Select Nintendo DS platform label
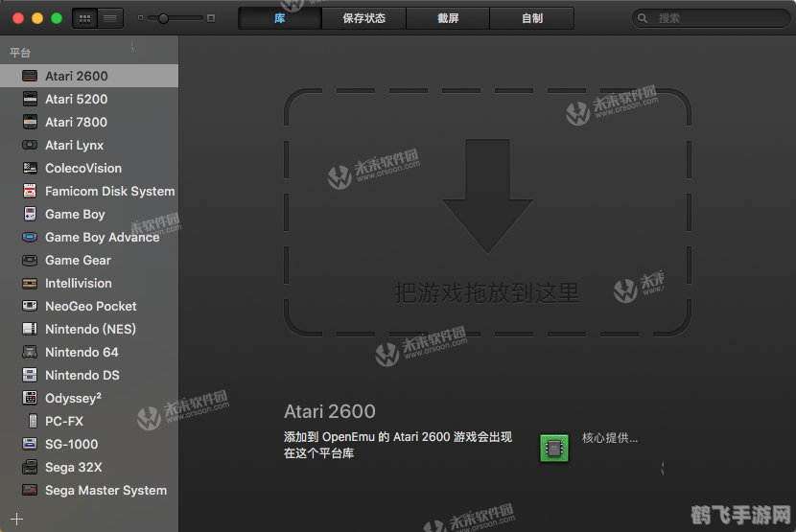796x532 pixels. 82,375
